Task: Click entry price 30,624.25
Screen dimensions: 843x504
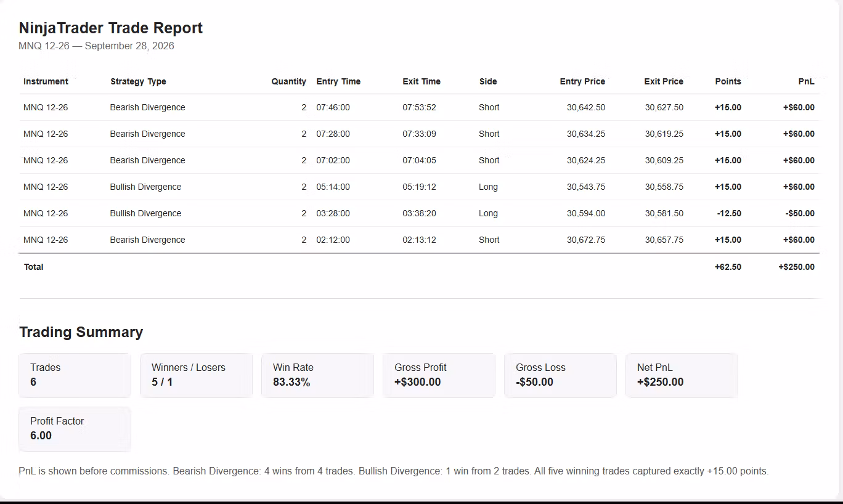Action: [586, 160]
